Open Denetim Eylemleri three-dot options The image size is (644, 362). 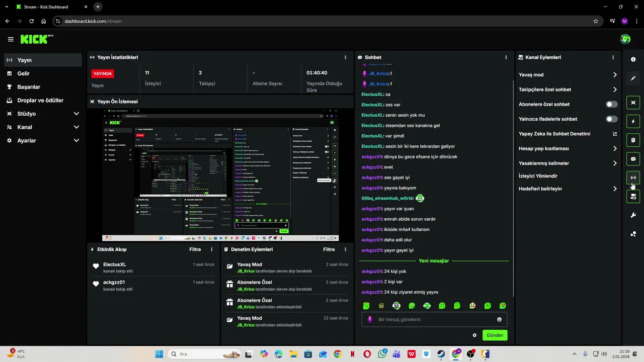(345, 249)
